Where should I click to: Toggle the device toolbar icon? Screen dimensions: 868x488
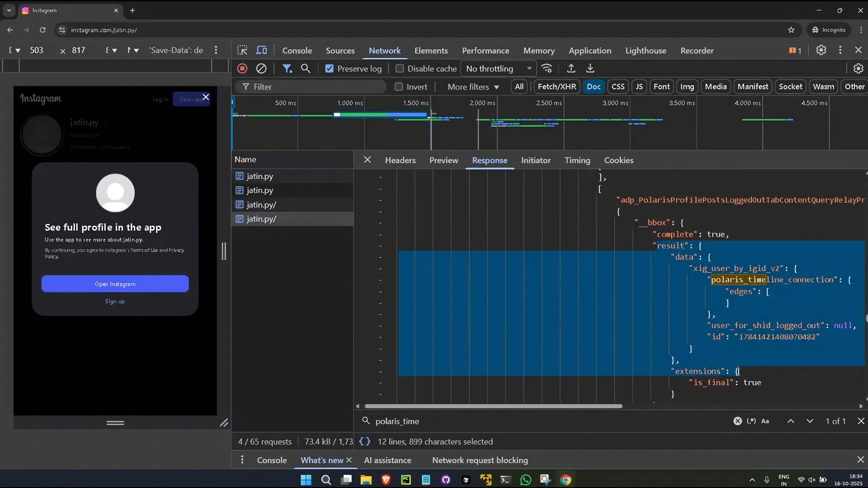(x=261, y=50)
